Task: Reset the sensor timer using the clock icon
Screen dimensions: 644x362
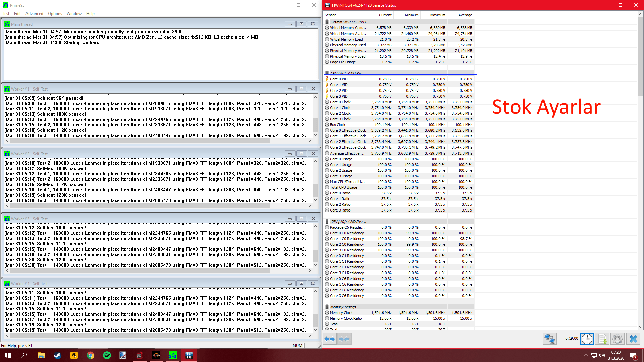Action: tap(587, 339)
